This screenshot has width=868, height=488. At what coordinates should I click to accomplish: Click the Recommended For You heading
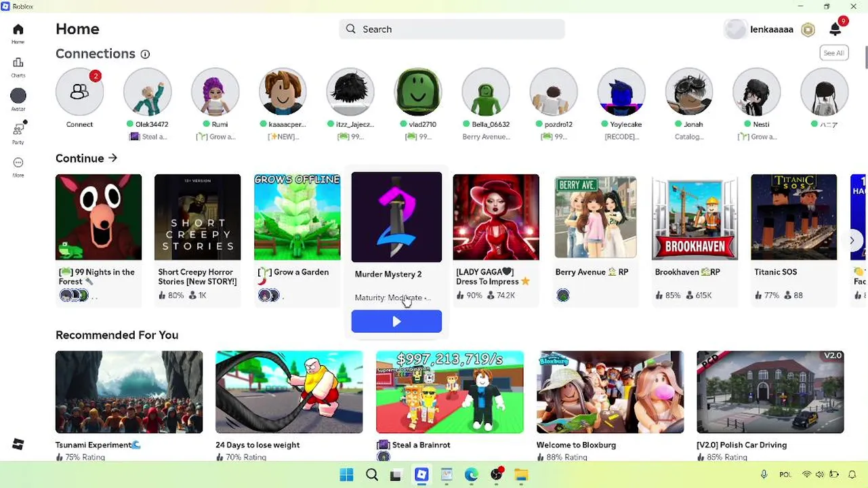(x=117, y=335)
